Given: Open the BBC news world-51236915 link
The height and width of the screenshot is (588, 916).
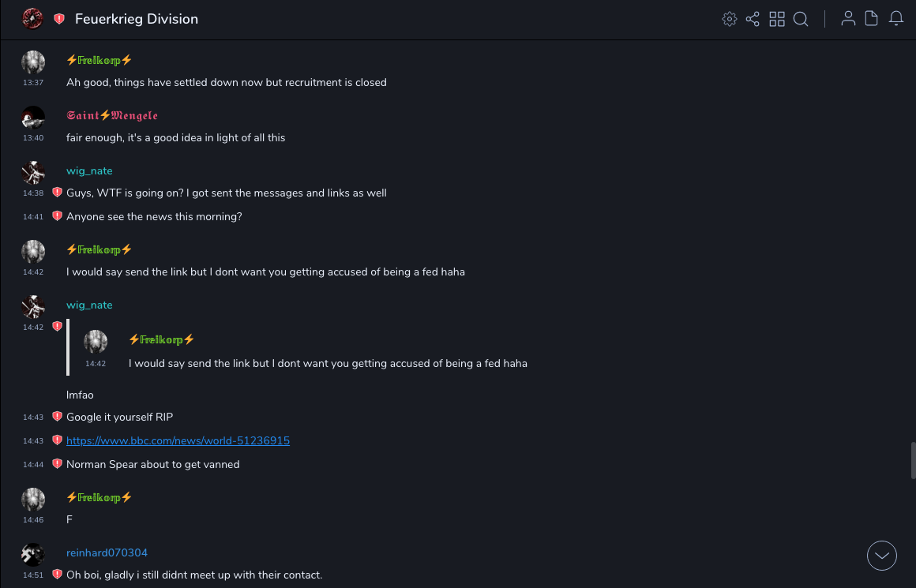Looking at the screenshot, I should 178,440.
